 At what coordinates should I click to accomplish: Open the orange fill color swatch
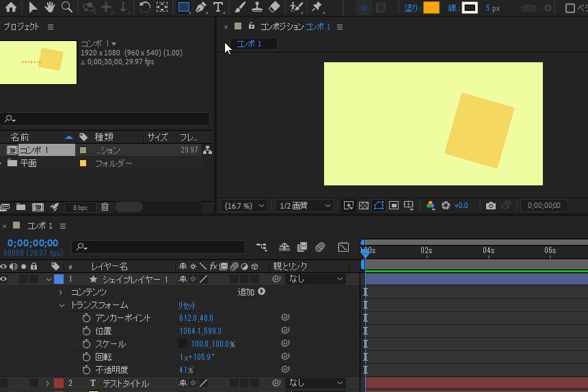(x=431, y=8)
